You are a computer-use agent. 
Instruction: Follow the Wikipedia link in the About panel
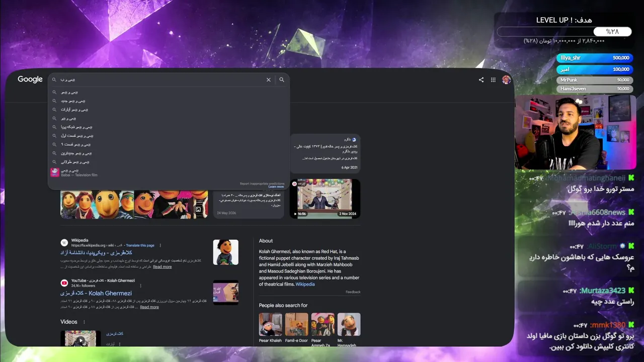click(x=305, y=284)
